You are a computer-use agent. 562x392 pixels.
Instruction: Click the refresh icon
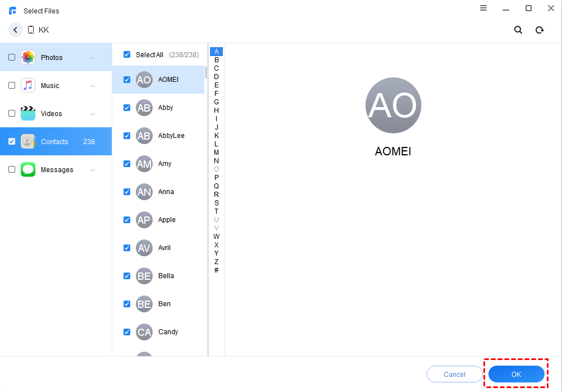(x=540, y=30)
